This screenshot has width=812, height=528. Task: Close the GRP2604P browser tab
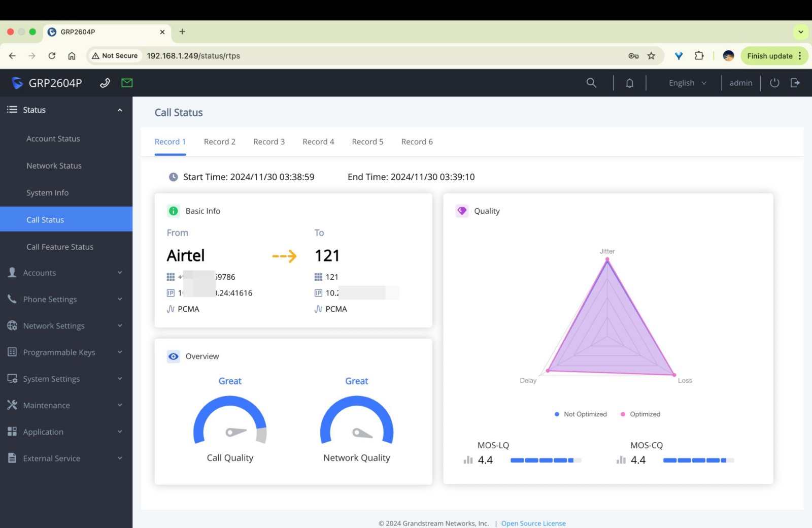point(162,31)
